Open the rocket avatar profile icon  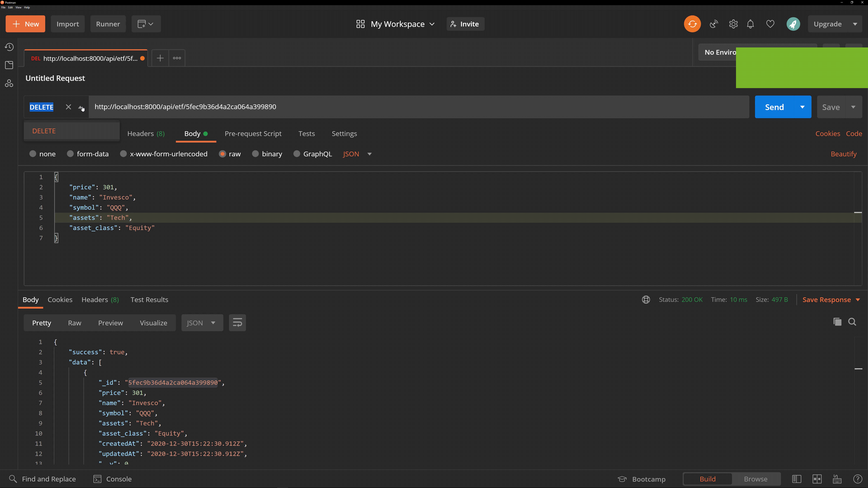(x=793, y=24)
